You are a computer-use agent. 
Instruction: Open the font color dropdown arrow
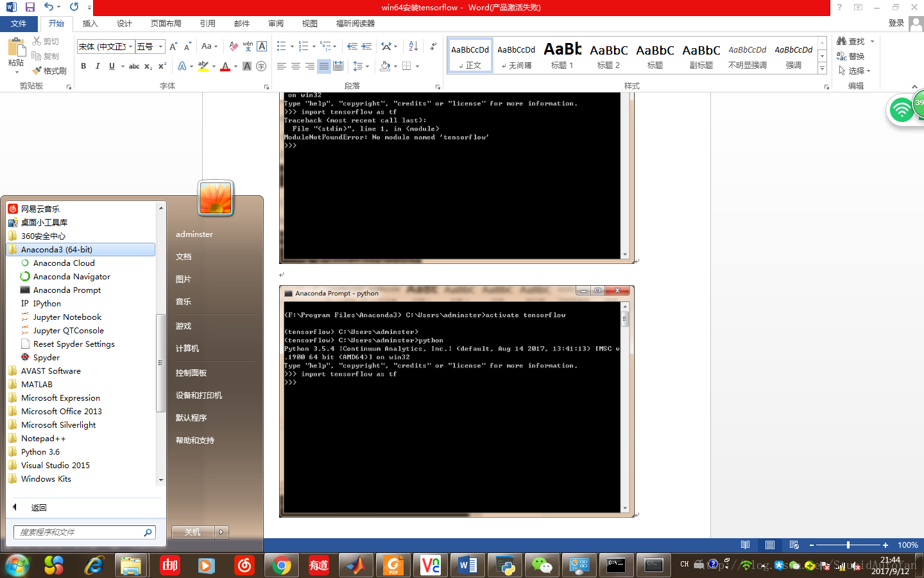click(x=235, y=66)
